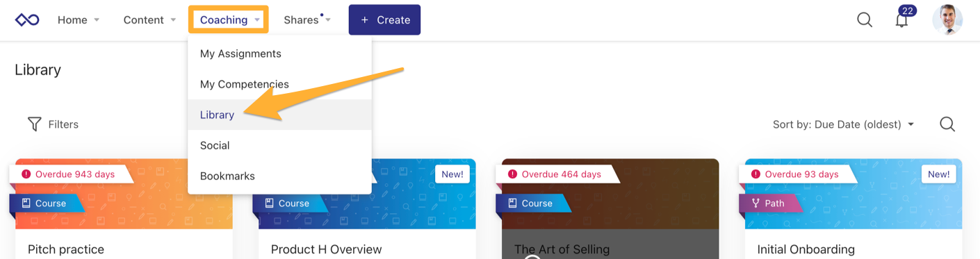Open Sort by Due Date dropdown

tap(843, 125)
